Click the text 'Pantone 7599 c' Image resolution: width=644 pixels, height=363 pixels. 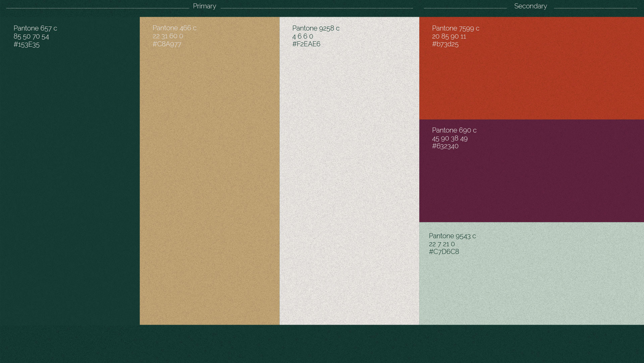[455, 28]
